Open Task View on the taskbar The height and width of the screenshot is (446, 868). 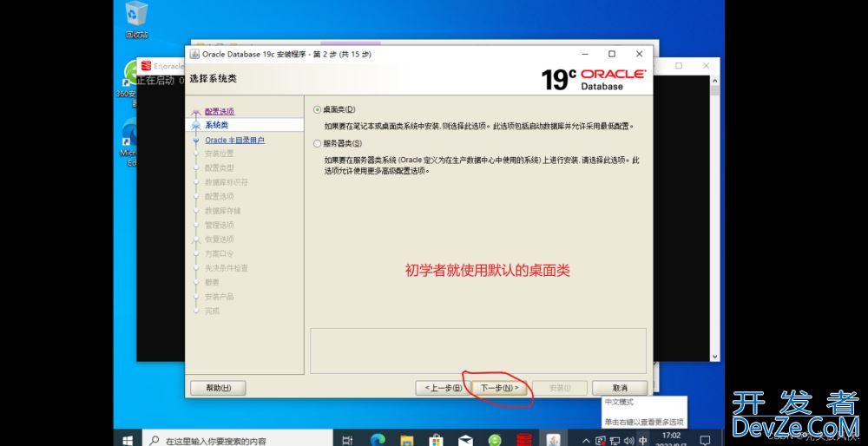tap(347, 441)
